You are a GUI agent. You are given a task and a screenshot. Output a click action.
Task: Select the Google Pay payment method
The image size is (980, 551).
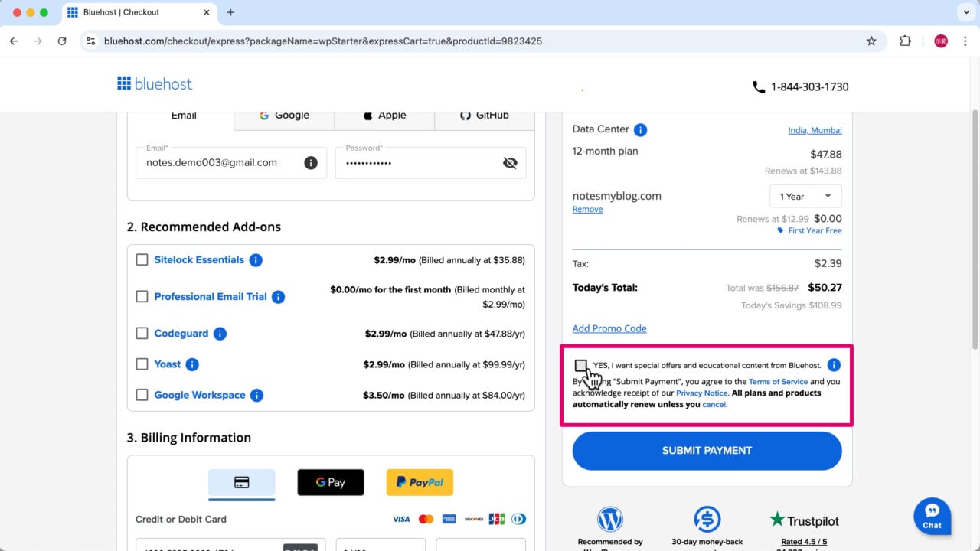point(331,482)
